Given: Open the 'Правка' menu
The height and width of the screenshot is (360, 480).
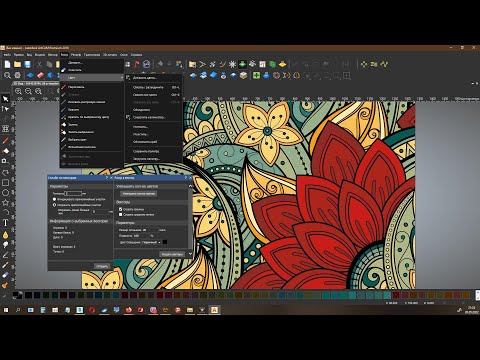Looking at the screenshot, I should coord(19,55).
